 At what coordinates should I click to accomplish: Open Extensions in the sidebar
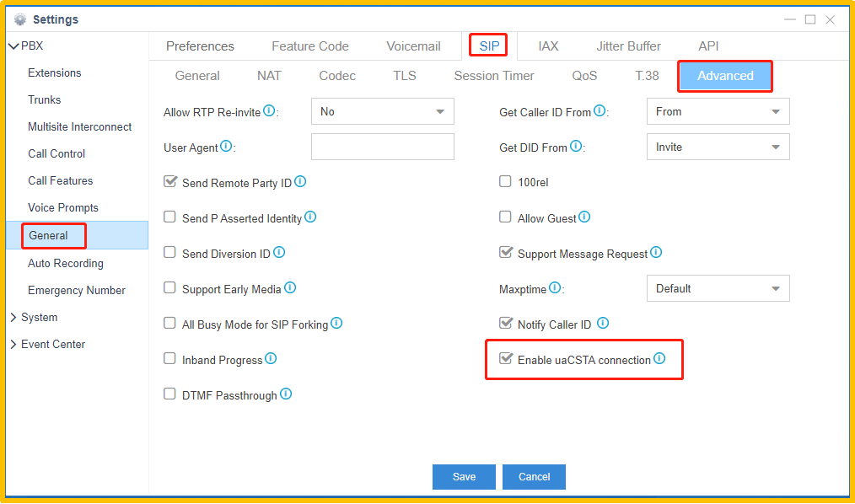tap(55, 73)
